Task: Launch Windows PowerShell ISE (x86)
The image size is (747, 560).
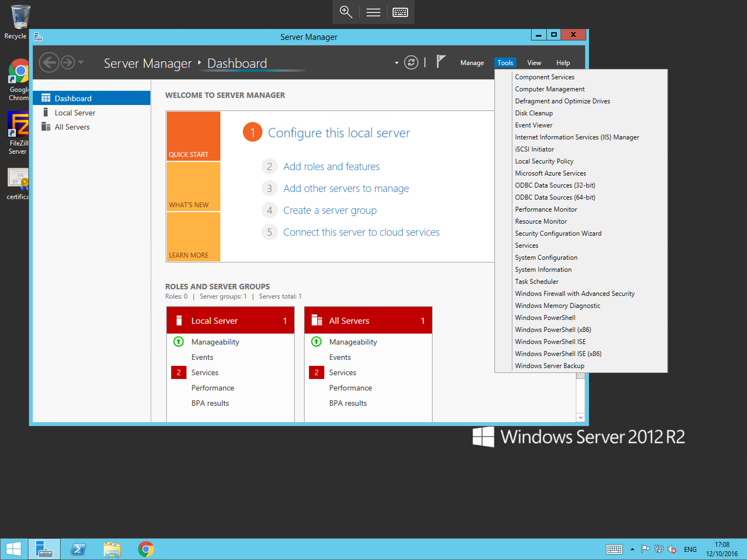Action: pyautogui.click(x=581, y=354)
